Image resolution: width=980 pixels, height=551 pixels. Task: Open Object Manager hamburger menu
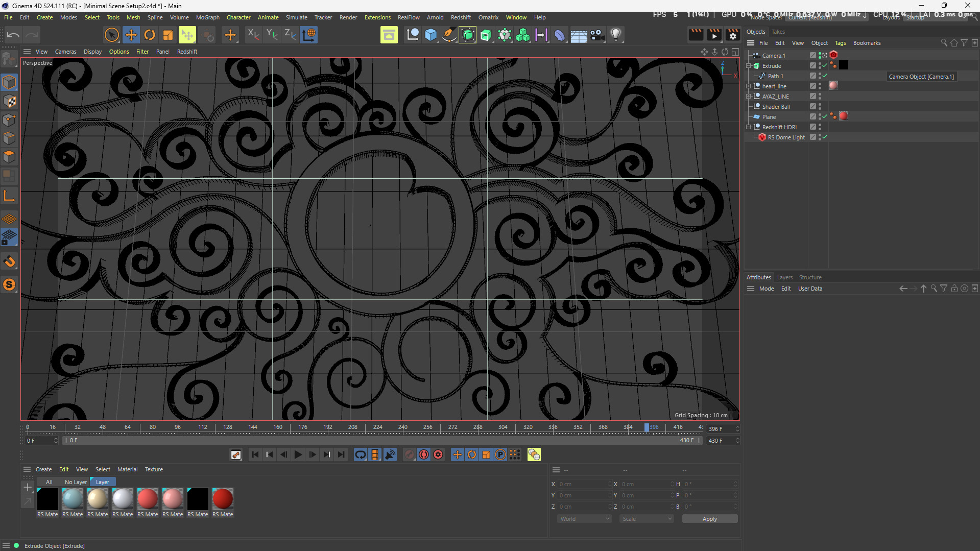coord(751,43)
